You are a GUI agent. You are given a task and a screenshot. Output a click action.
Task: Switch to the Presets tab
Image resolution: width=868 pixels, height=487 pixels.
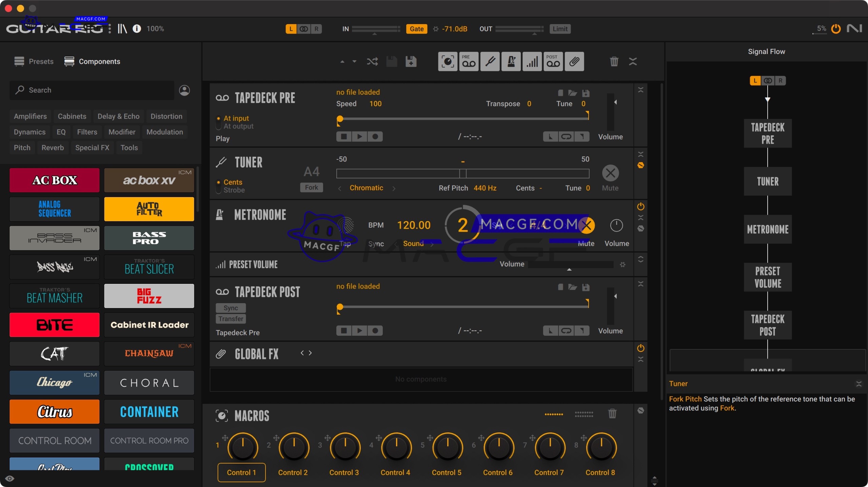[x=34, y=61]
